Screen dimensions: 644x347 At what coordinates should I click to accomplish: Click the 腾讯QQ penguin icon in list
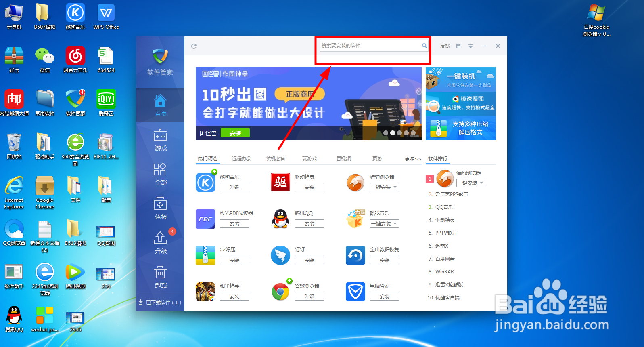click(280, 219)
